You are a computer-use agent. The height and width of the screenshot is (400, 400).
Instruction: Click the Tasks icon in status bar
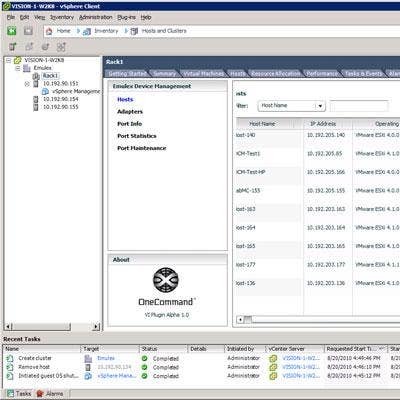(x=11, y=394)
